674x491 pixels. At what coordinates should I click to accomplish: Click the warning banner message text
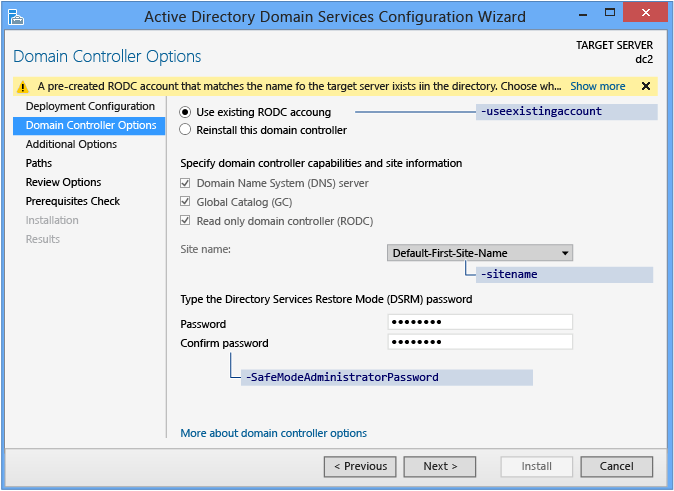299,86
